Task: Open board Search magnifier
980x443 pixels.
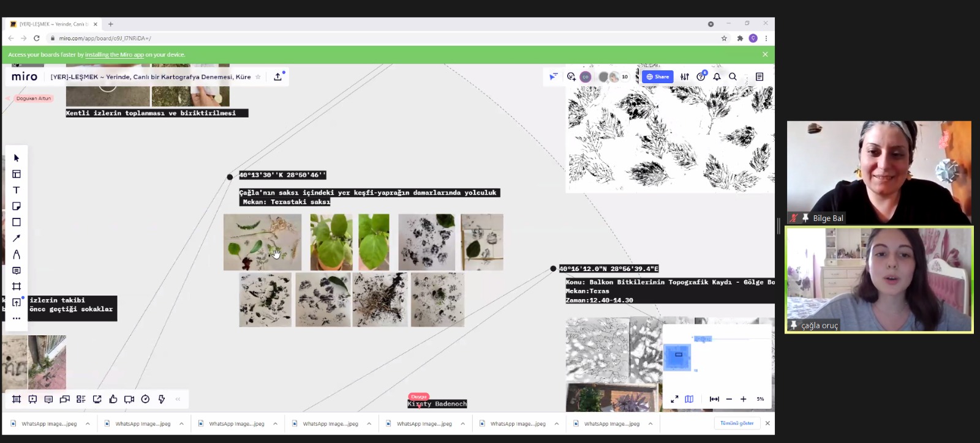Action: (x=733, y=76)
